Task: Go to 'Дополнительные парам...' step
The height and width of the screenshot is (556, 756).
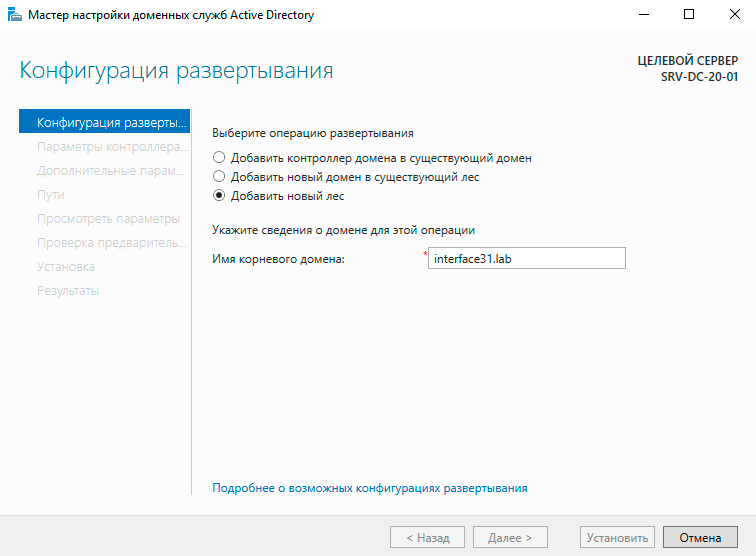Action: (111, 171)
